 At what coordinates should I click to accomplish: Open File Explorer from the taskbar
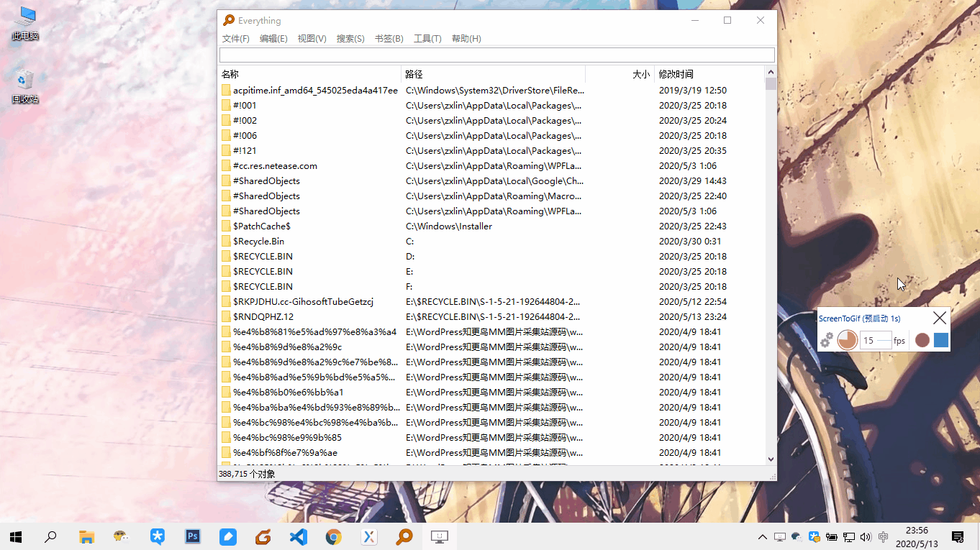(x=86, y=536)
